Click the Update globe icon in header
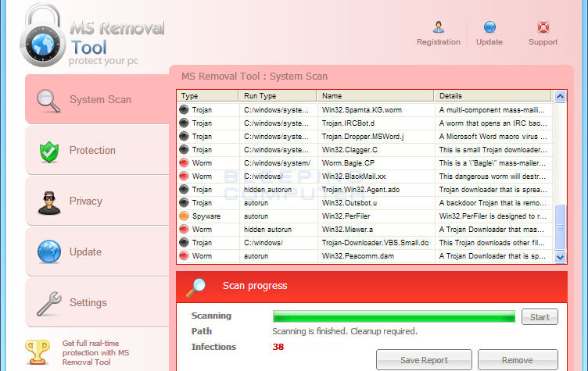The height and width of the screenshot is (371, 588). click(x=489, y=27)
